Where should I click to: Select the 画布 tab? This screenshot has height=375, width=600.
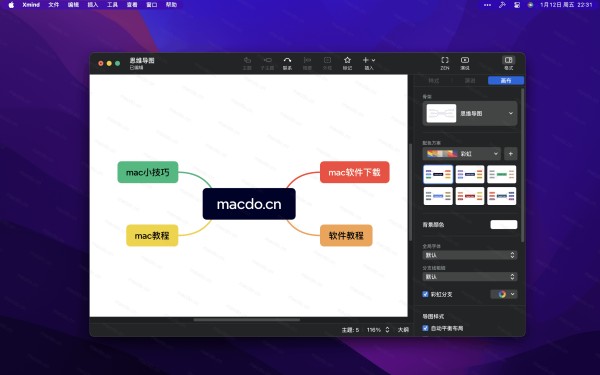pyautogui.click(x=506, y=80)
